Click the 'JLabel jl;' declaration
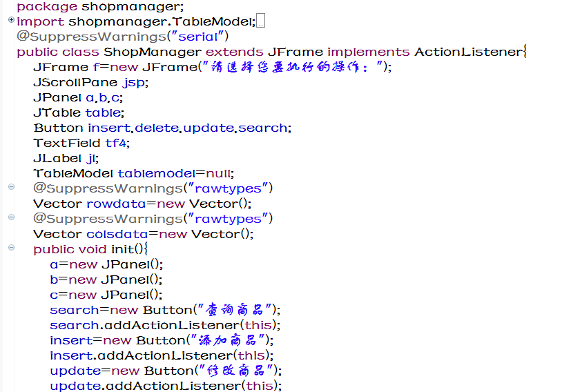 66,158
